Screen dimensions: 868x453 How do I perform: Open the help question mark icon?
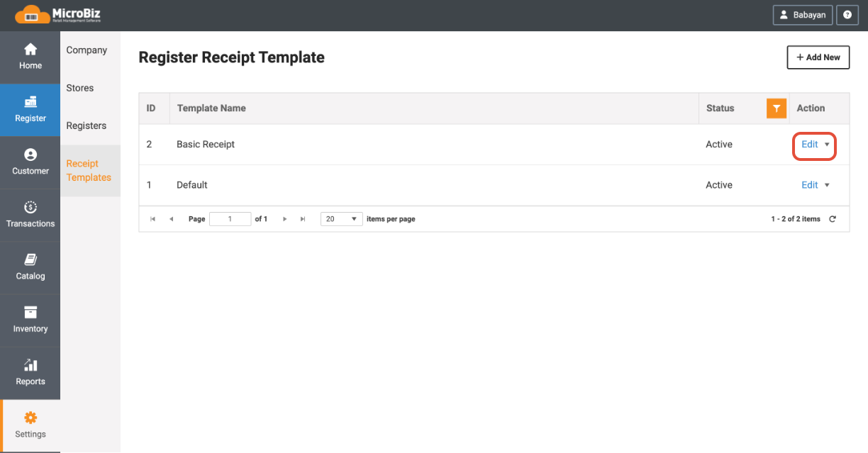pos(847,15)
